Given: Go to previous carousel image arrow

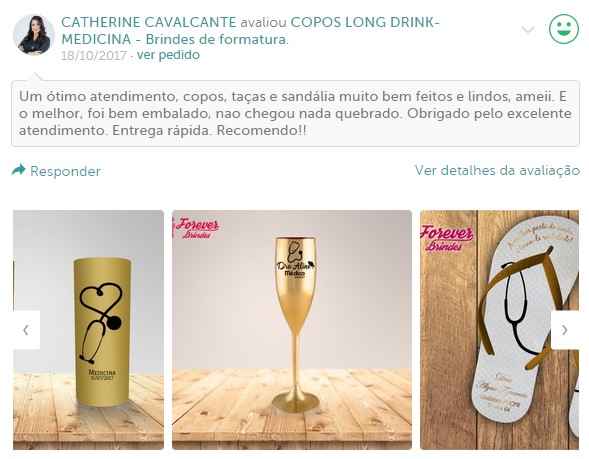Looking at the screenshot, I should point(26,330).
